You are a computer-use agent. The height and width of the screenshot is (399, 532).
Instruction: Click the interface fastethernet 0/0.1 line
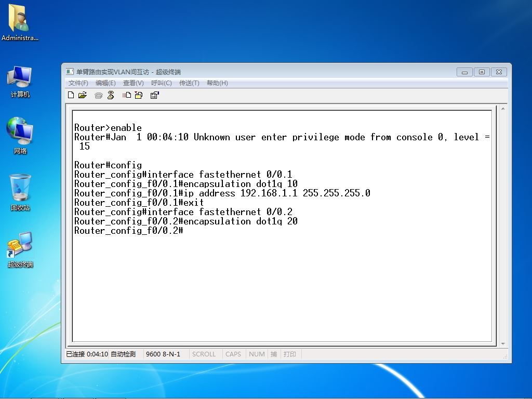pyautogui.click(x=183, y=175)
